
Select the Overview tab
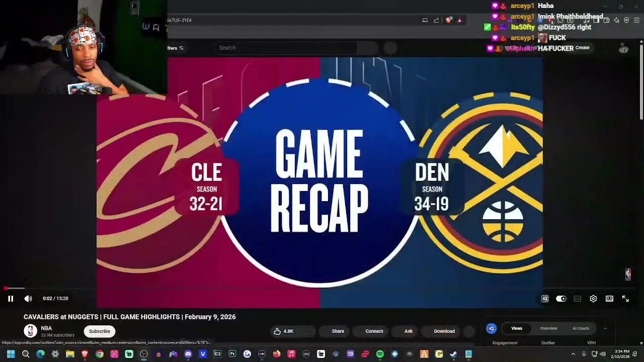pos(549,328)
